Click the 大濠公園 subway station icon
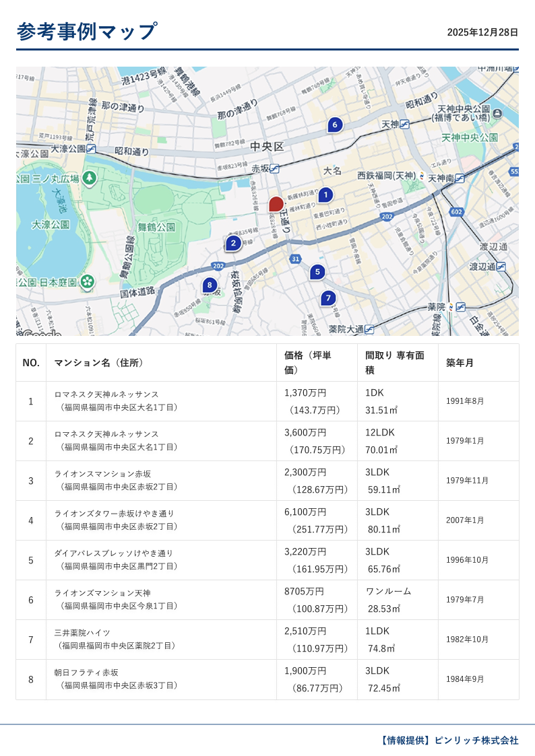Viewport: 535px width, 756px height. tap(91, 149)
